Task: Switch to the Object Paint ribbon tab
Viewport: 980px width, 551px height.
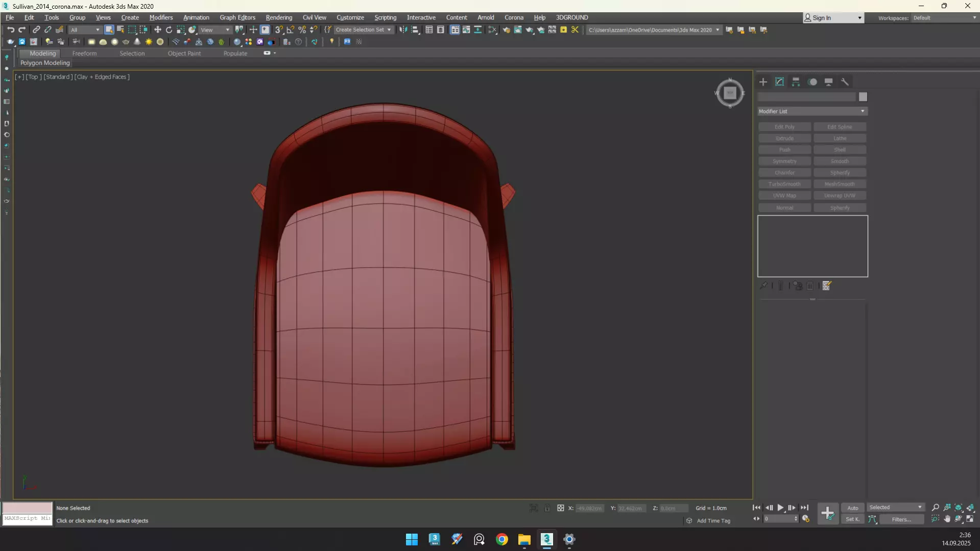Action: coord(184,53)
